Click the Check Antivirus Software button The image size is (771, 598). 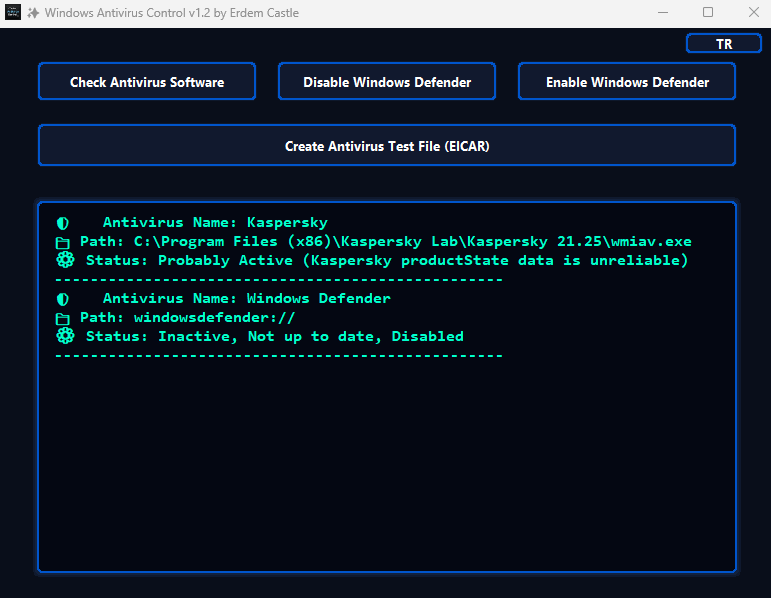(147, 82)
